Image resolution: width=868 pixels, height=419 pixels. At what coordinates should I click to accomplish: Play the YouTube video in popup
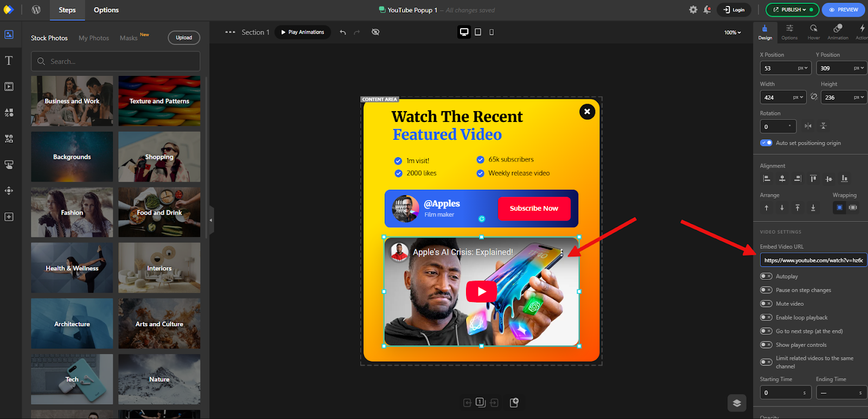(x=481, y=292)
